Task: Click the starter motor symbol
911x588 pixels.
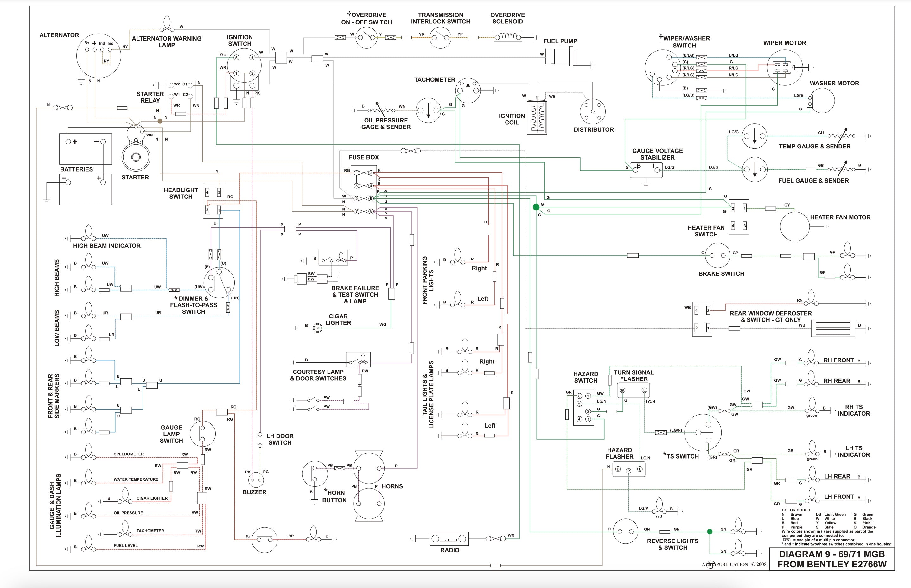Action: point(136,157)
